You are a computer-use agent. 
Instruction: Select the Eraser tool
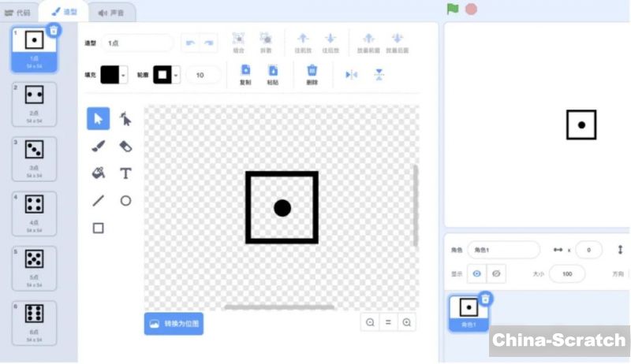point(125,146)
